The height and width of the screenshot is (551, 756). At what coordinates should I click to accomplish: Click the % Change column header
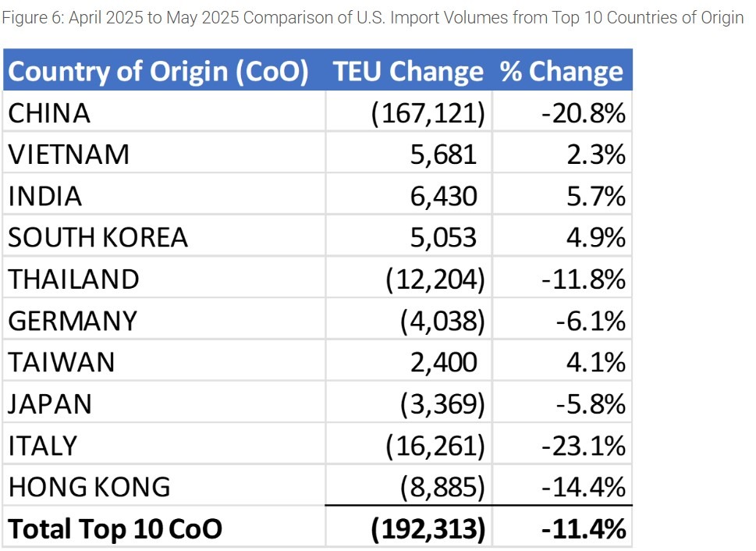pyautogui.click(x=562, y=72)
